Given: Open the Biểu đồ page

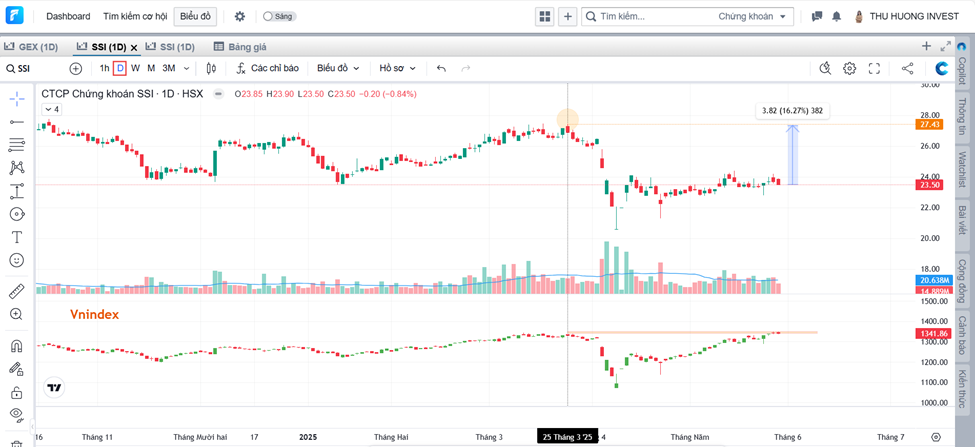Looking at the screenshot, I should click(x=195, y=17).
